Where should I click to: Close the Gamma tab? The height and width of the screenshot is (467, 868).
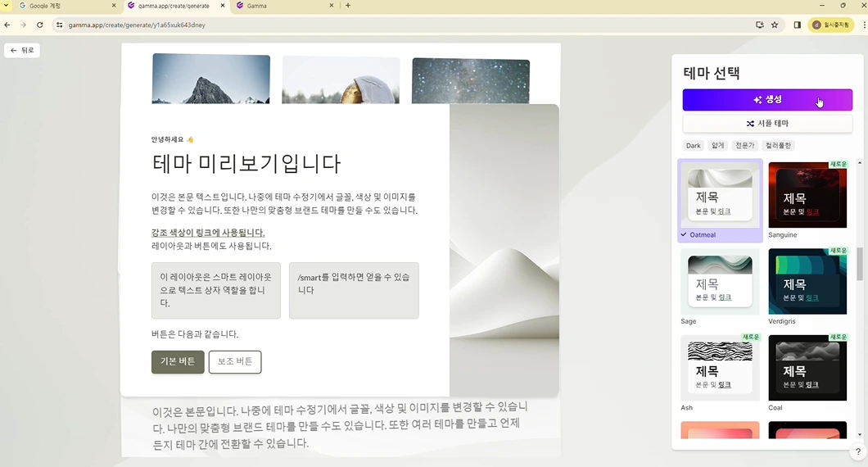(332, 6)
